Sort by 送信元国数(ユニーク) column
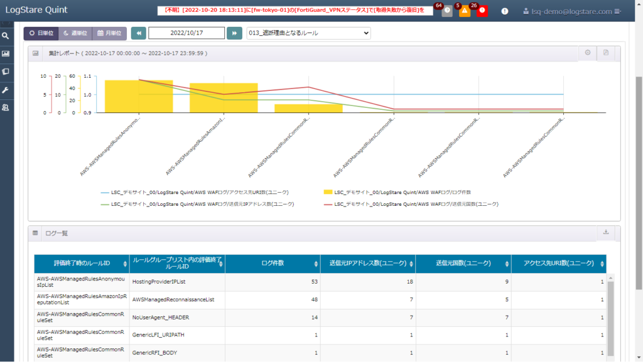Viewport: 643px width, 364px height. [x=463, y=264]
